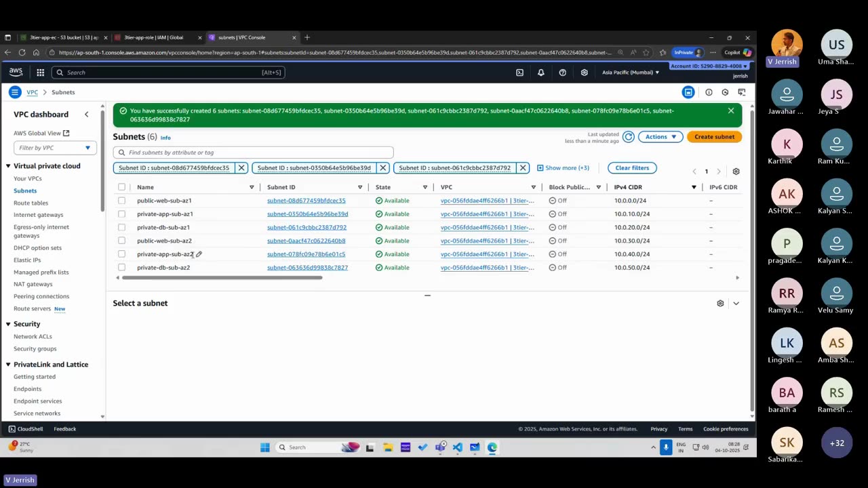Open the Account ID dropdown
The height and width of the screenshot is (488, 868).
coord(709,66)
